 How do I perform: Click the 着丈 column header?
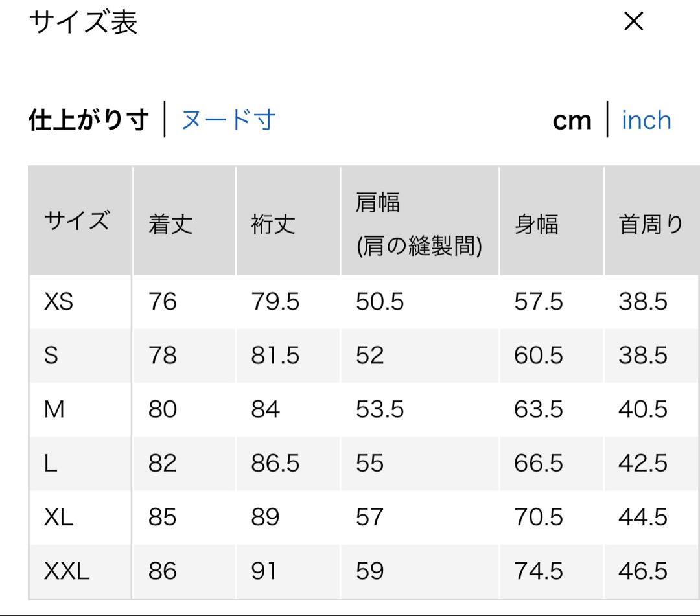pyautogui.click(x=170, y=224)
